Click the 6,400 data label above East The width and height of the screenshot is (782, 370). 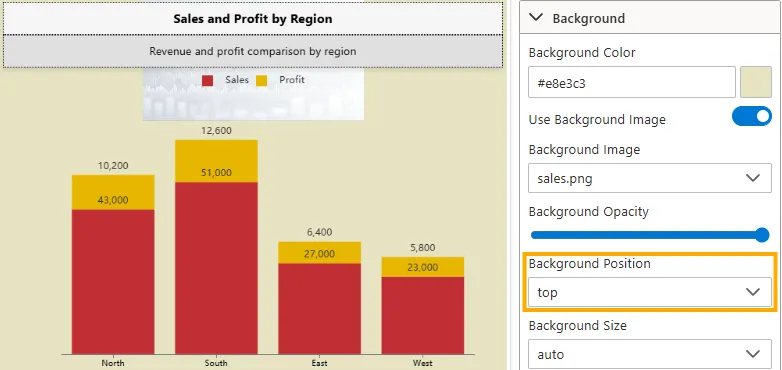pos(320,232)
